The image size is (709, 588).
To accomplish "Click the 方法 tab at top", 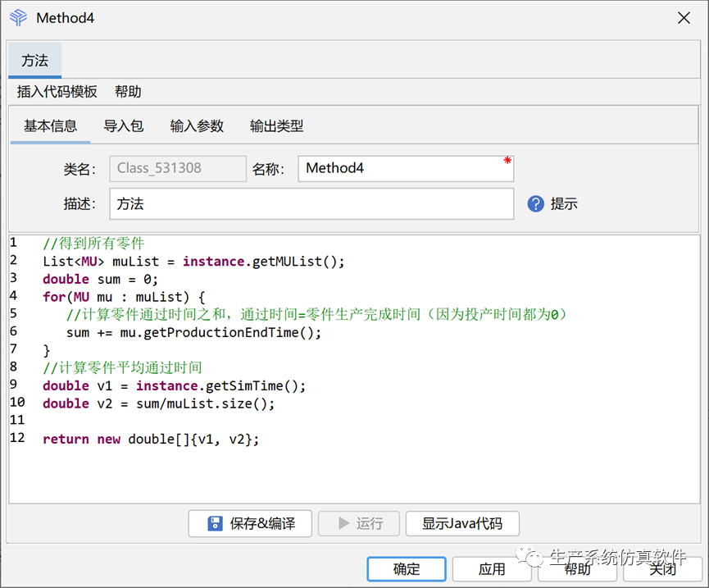I will [x=34, y=60].
